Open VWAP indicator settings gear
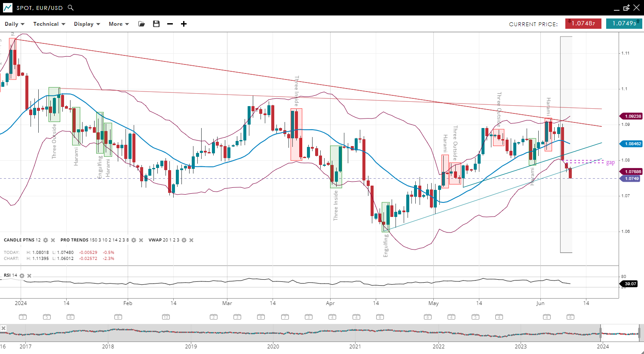This screenshot has width=644, height=354. (x=184, y=240)
